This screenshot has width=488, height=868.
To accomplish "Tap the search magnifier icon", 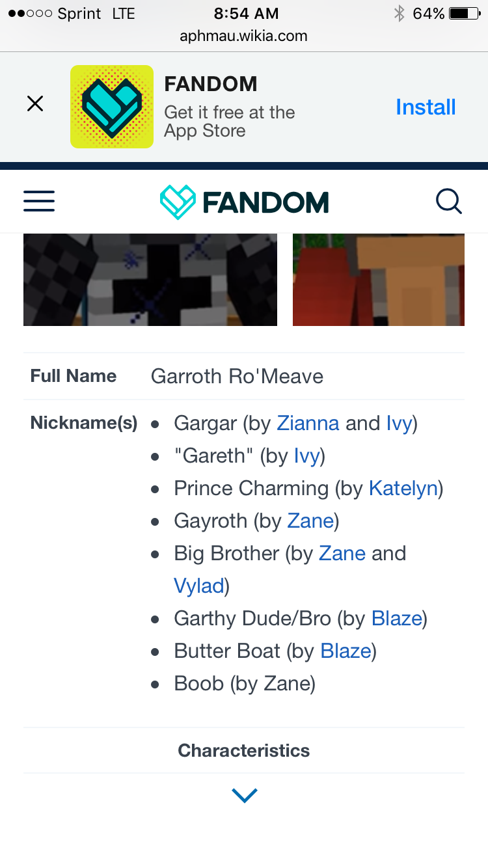I will click(x=449, y=202).
